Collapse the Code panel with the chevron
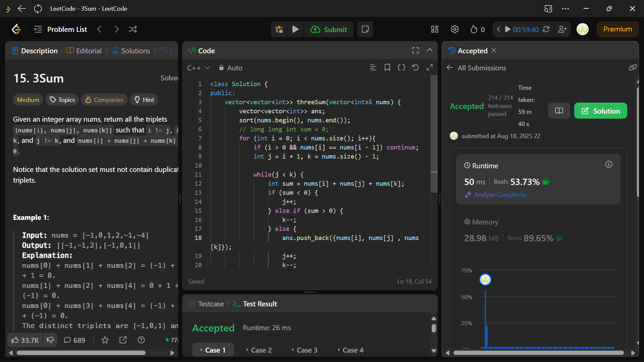The height and width of the screenshot is (362, 644). pos(429,50)
